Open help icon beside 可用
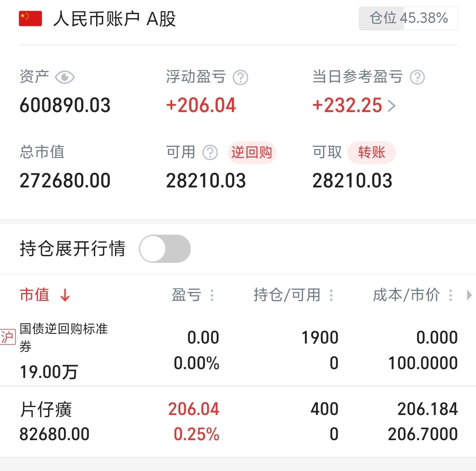Image resolution: width=476 pixels, height=471 pixels. tap(210, 153)
